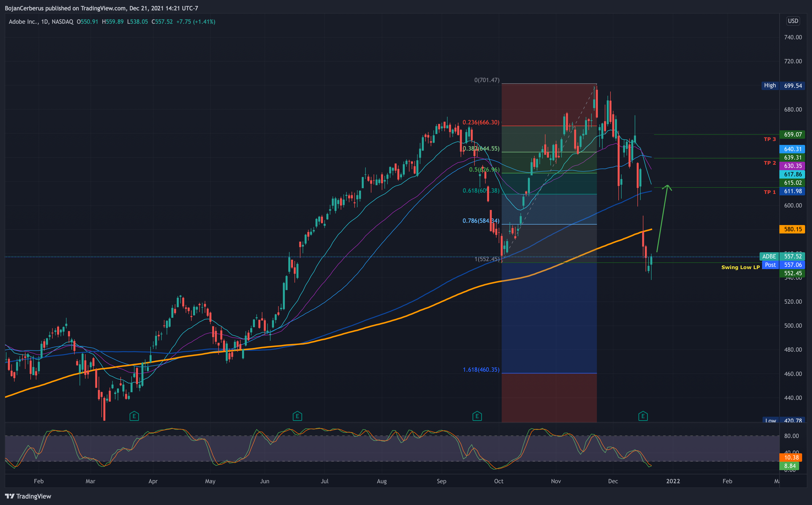Click the 500.00 price axis label
Image resolution: width=812 pixels, height=505 pixels.
pyautogui.click(x=793, y=326)
